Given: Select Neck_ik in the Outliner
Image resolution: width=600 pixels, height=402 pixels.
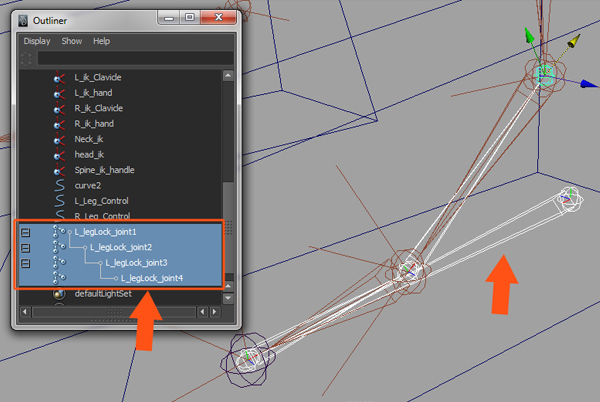Looking at the screenshot, I should pos(89,139).
